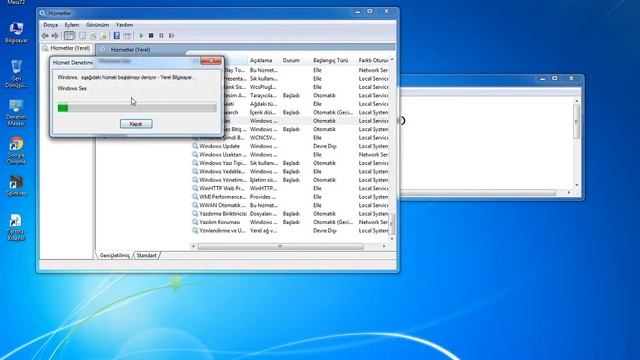Click the Forward arrow in Hizmetler toolbar
The height and width of the screenshot is (360, 640).
coord(55,36)
